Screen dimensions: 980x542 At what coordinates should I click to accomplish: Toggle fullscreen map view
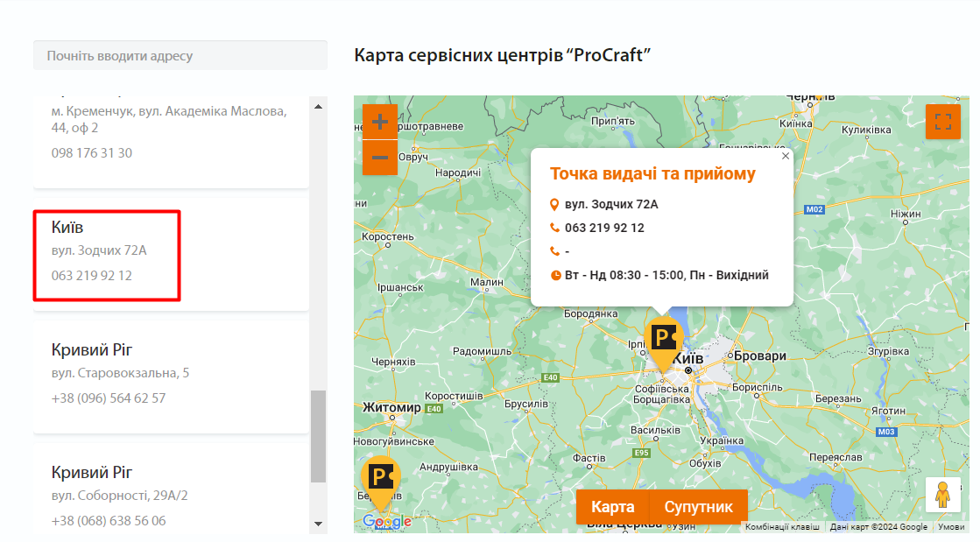click(942, 122)
